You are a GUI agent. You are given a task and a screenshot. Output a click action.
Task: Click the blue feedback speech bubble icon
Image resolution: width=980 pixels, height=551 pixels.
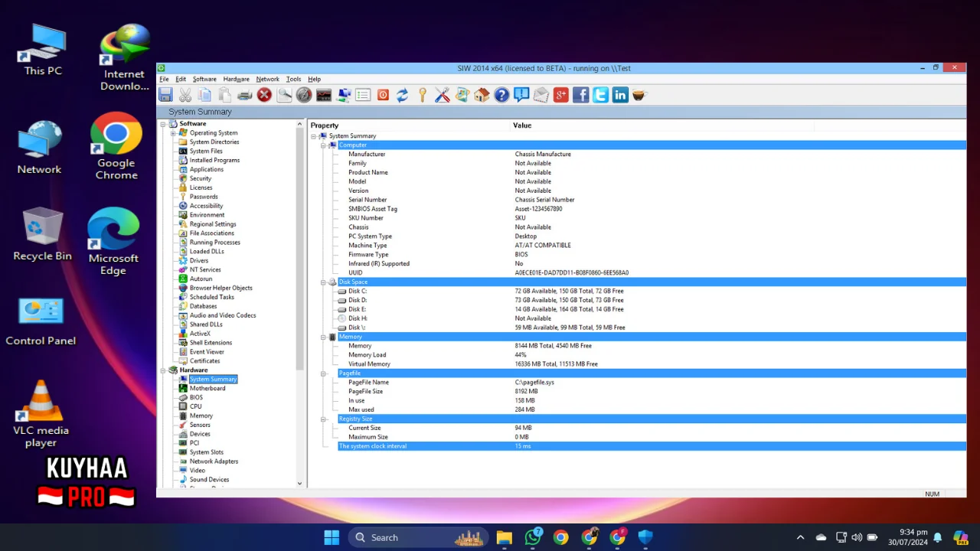(x=521, y=95)
